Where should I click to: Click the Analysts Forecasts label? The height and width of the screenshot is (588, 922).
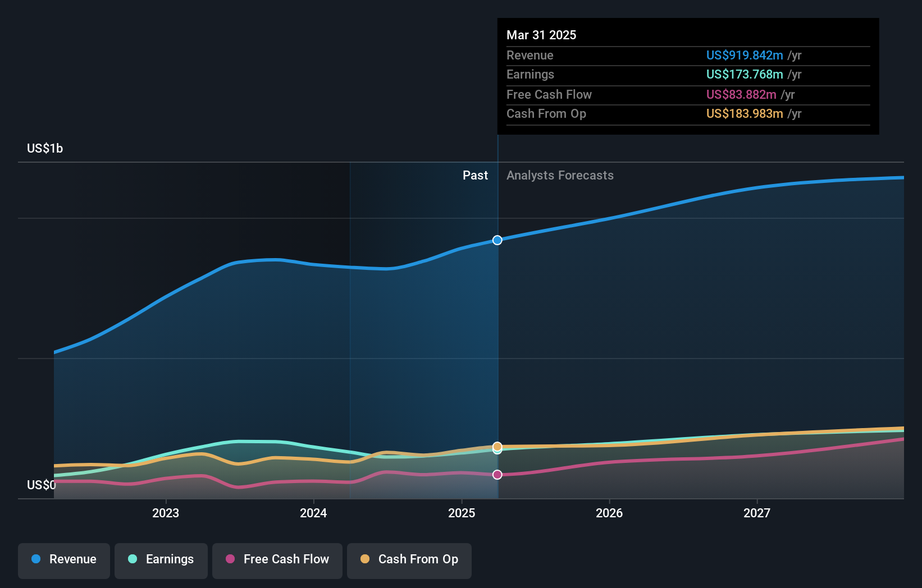[560, 176]
